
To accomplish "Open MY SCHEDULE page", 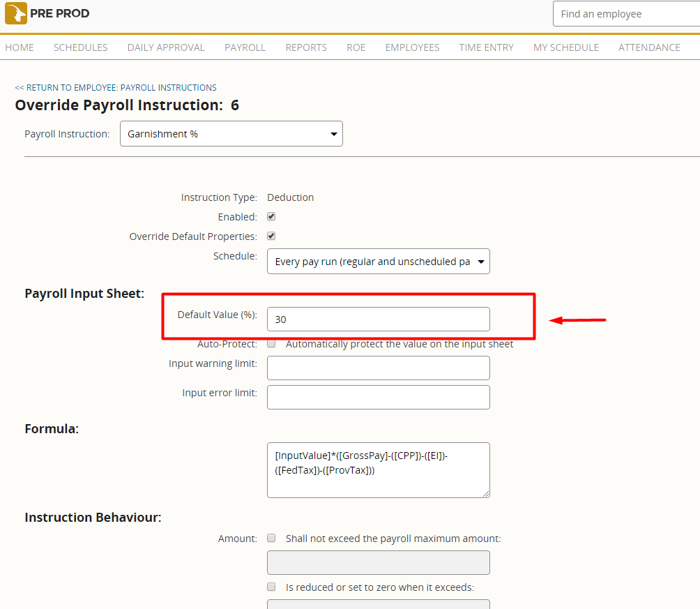I will point(566,47).
